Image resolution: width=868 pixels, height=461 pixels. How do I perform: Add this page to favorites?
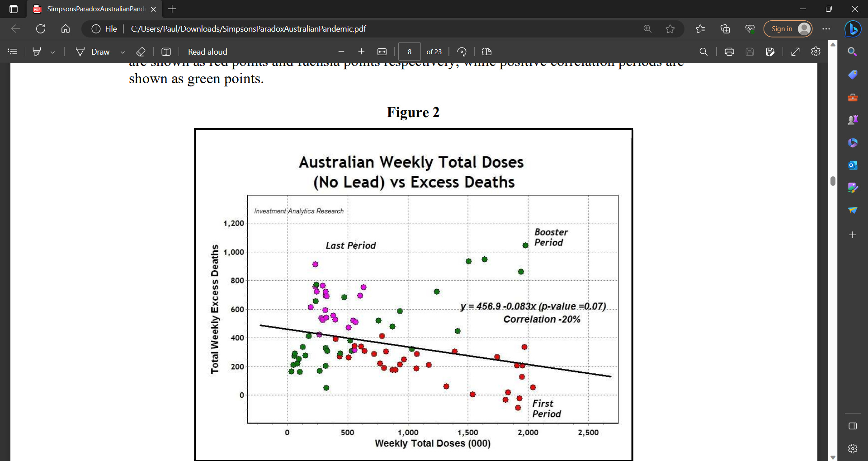point(670,28)
